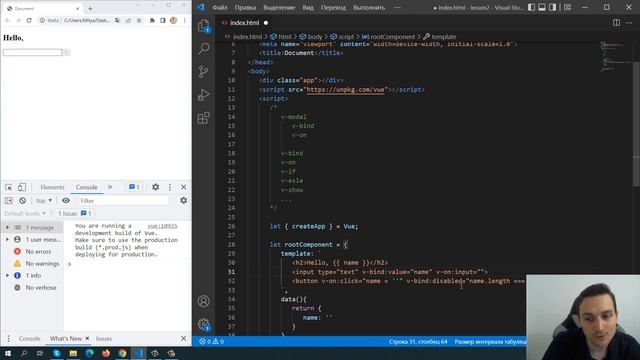Open editor More Actions ellipsis
Image resolution: width=640 pixels, height=360 pixels.
pyautogui.click(x=629, y=23)
